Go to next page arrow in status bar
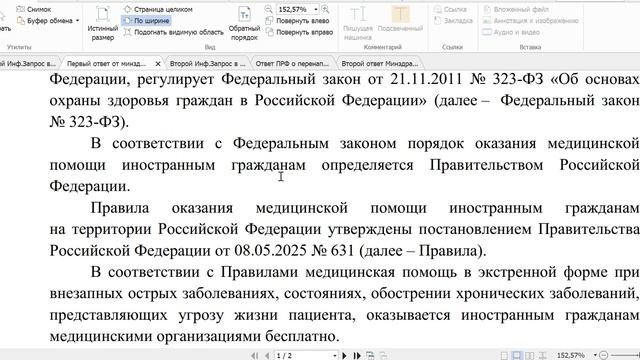This screenshot has width=640, height=360. click(344, 356)
